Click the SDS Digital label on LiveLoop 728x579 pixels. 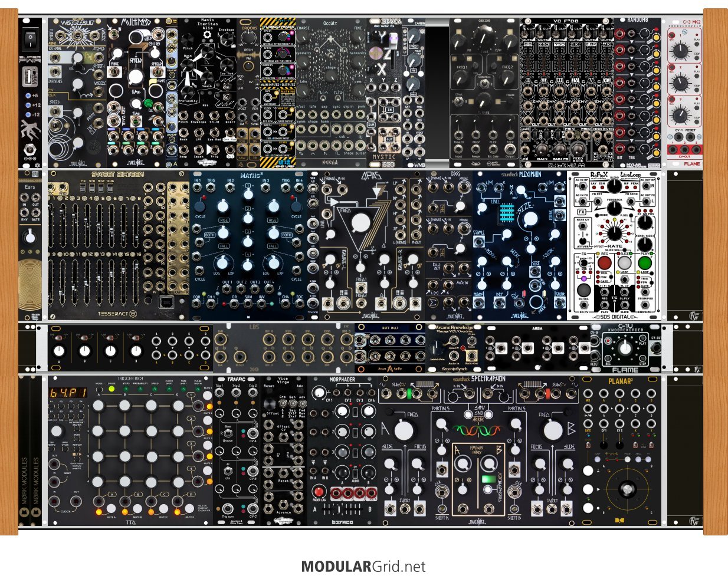click(x=614, y=316)
